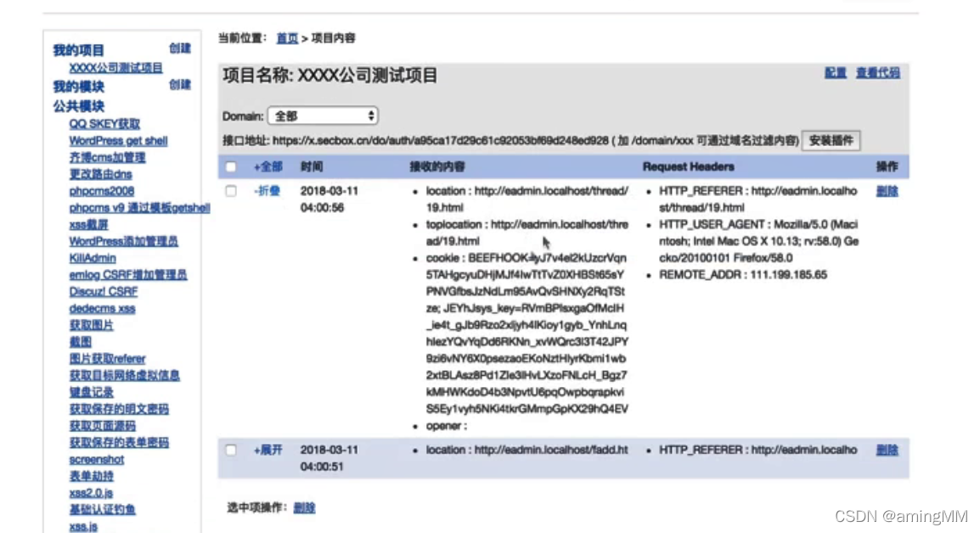Open the xss2.0.js module
This screenshot has width=980, height=533.
point(91,493)
